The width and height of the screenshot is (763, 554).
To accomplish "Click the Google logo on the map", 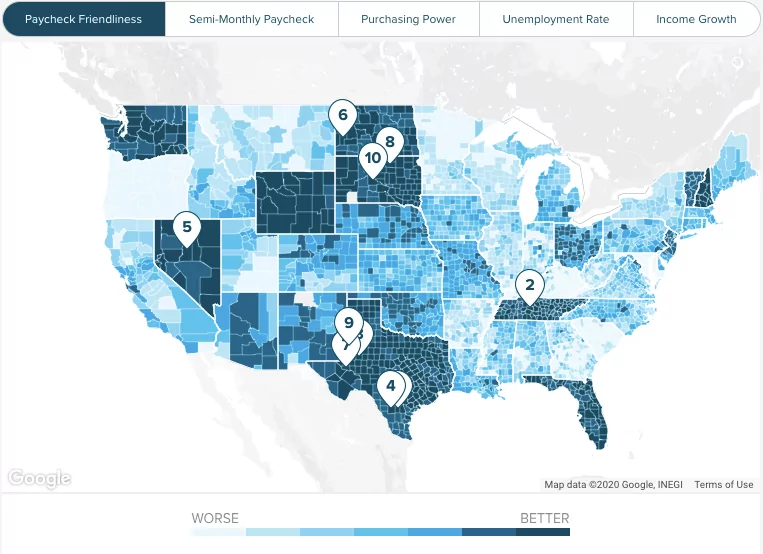I will tap(39, 478).
